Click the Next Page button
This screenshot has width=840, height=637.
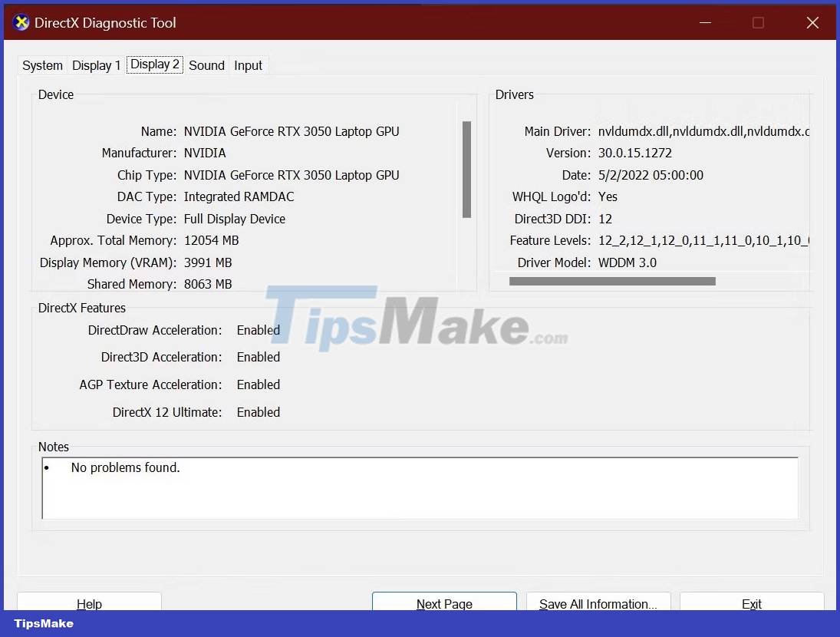444,604
